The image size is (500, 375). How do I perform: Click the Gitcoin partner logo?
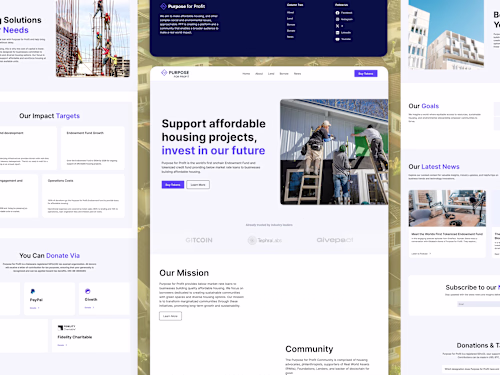click(199, 240)
